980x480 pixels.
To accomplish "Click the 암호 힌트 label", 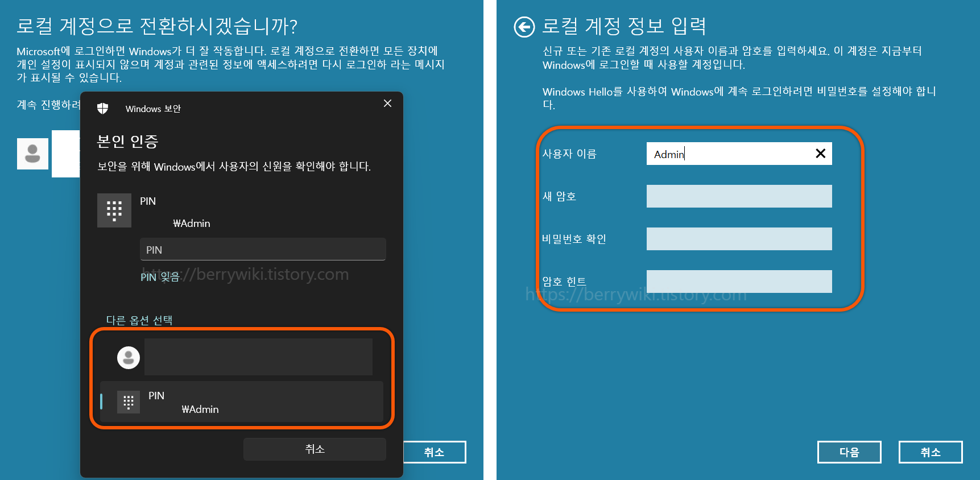I will 564,282.
